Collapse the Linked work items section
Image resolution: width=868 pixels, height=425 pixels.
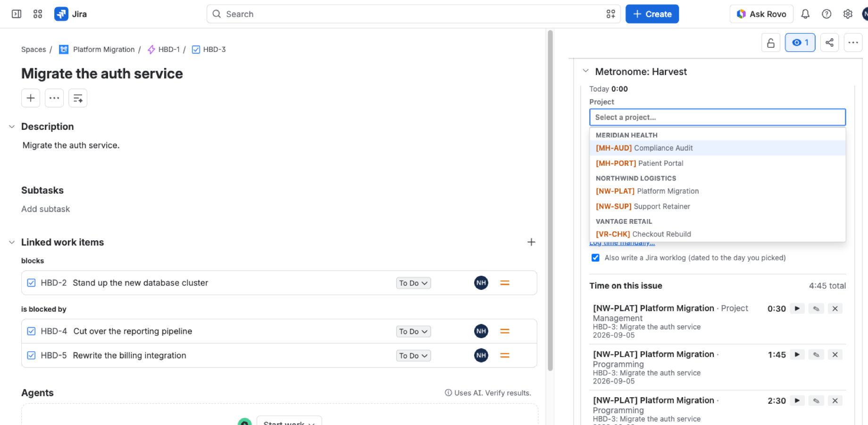(x=12, y=242)
